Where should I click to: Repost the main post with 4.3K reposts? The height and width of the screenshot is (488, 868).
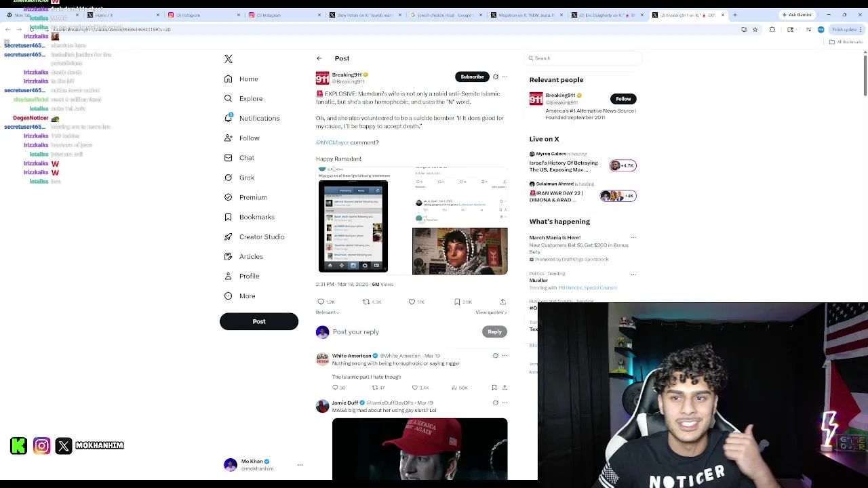pyautogui.click(x=372, y=302)
